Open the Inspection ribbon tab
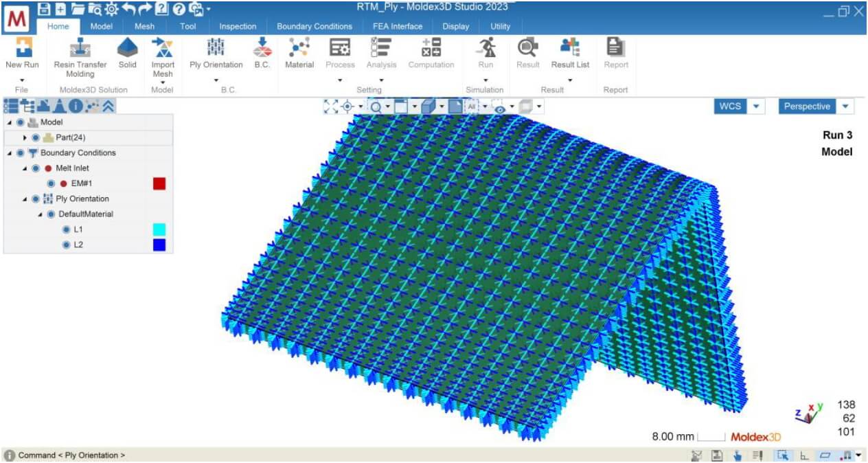The image size is (868, 463). (x=238, y=27)
